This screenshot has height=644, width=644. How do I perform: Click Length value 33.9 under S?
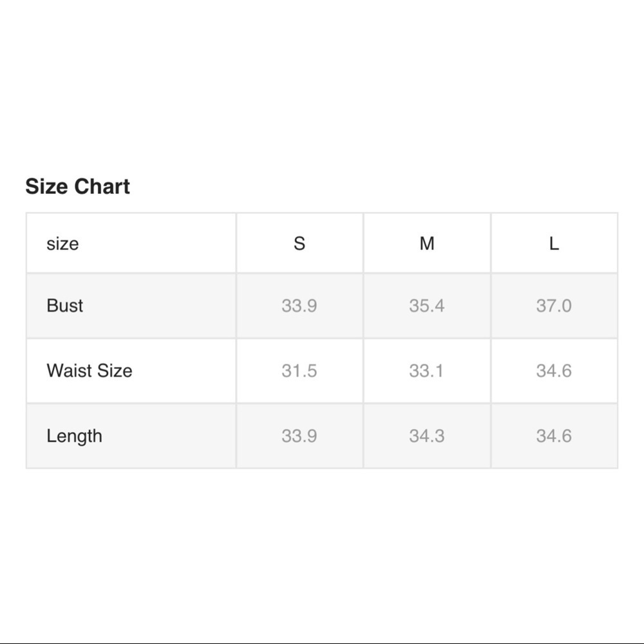[x=299, y=436]
